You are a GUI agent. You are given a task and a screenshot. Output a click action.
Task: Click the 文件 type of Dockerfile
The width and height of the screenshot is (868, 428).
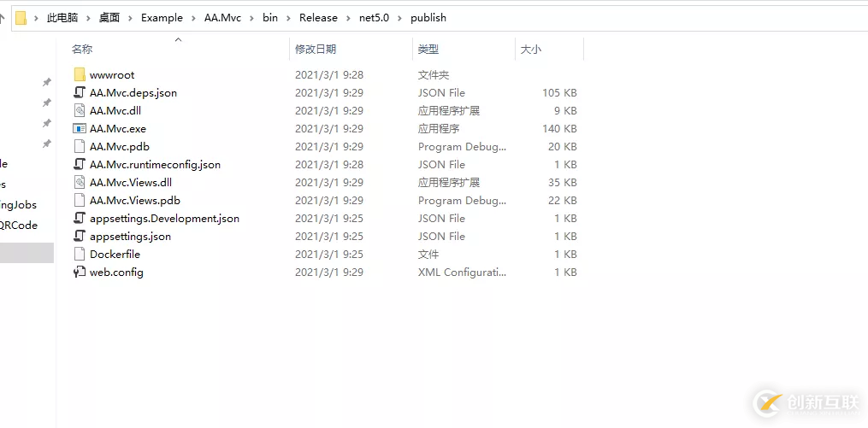coord(428,255)
